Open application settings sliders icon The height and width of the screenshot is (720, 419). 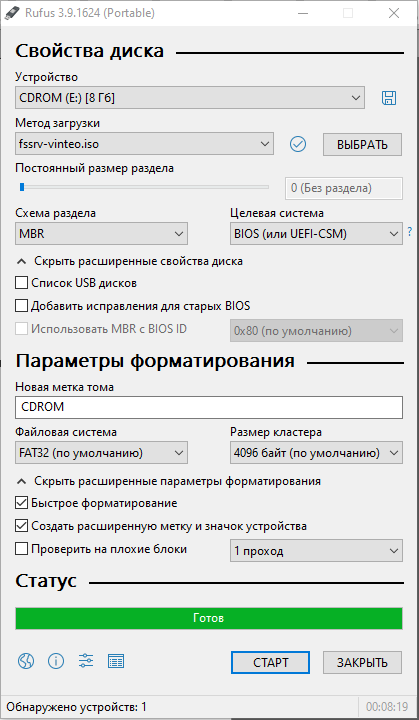86,661
